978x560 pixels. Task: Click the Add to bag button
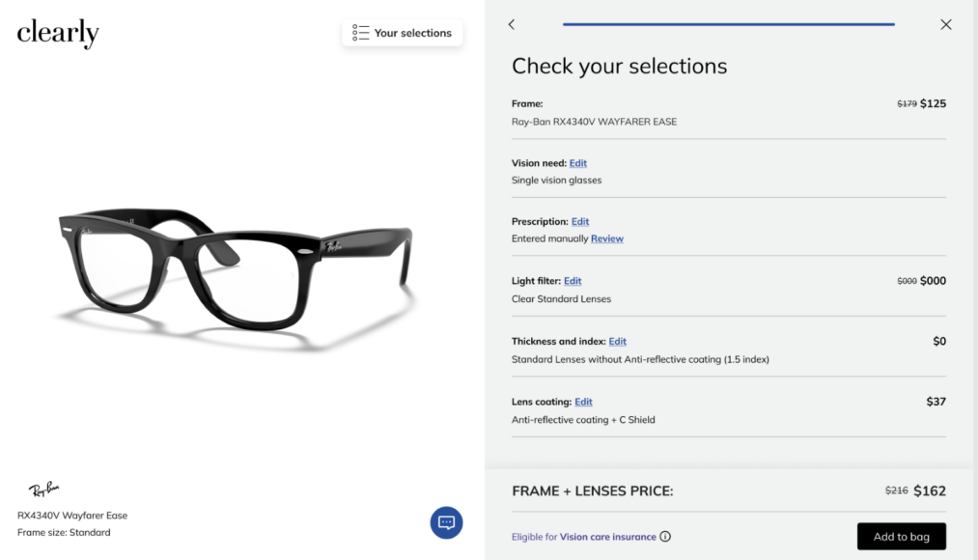[x=901, y=536]
